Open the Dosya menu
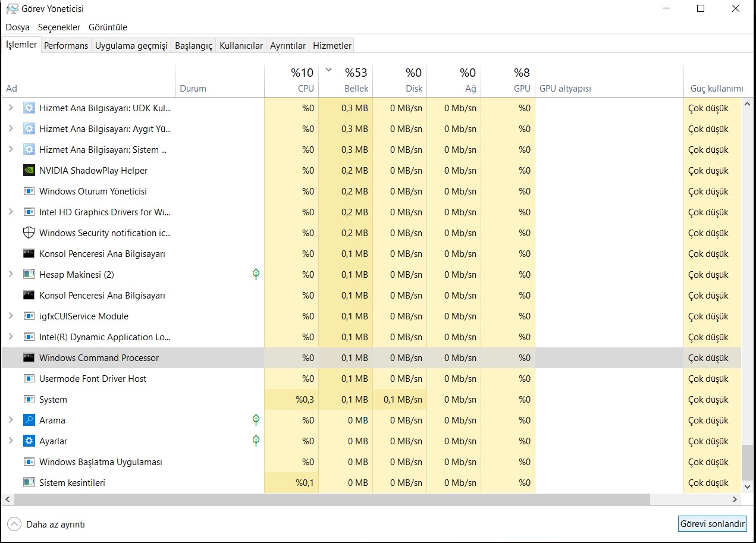This screenshot has height=543, width=756. click(x=18, y=27)
